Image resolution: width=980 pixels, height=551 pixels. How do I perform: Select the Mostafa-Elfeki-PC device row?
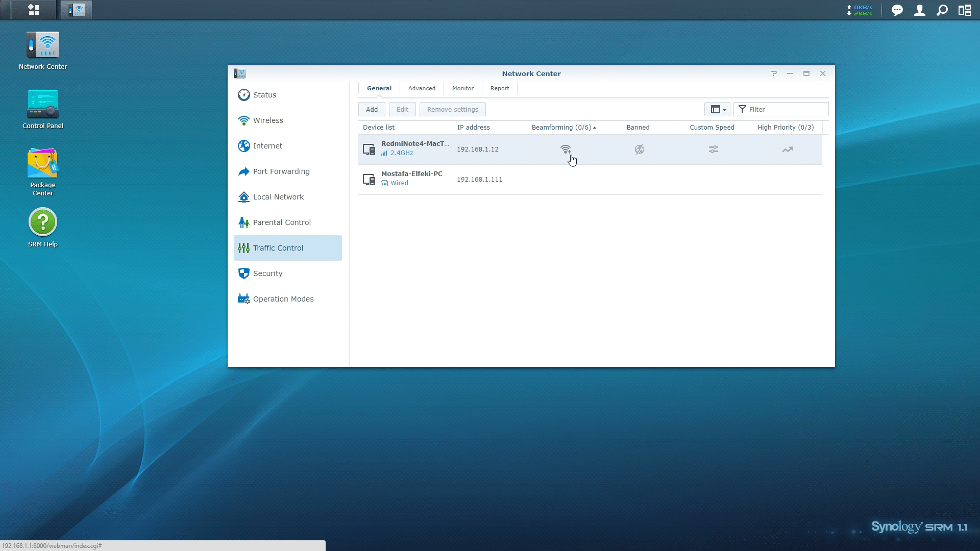pos(590,180)
